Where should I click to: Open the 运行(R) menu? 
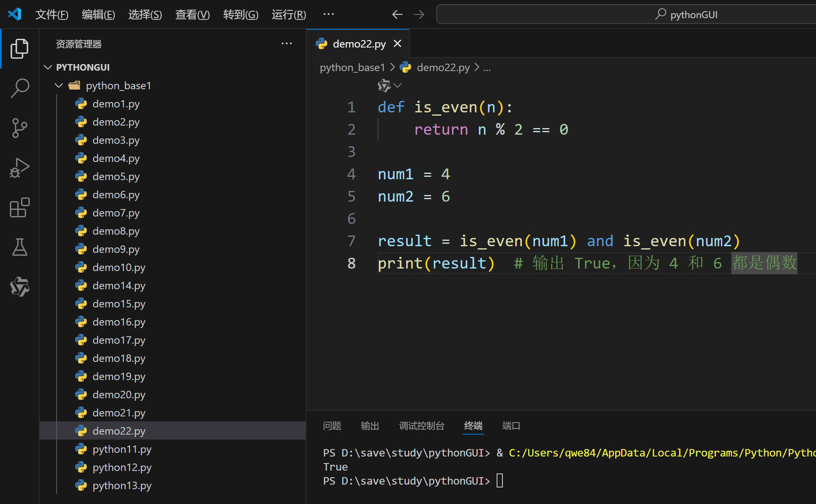289,14
